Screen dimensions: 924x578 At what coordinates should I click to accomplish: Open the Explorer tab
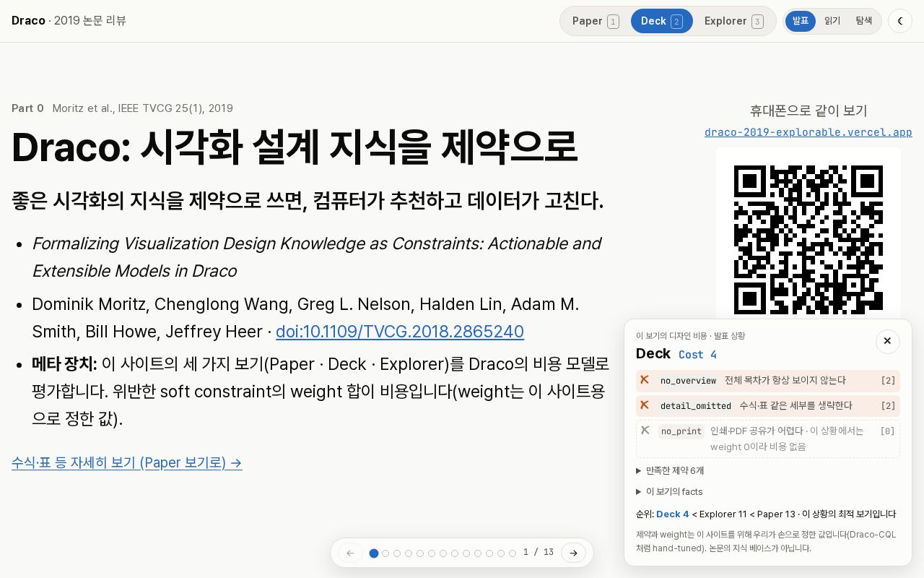pos(733,21)
